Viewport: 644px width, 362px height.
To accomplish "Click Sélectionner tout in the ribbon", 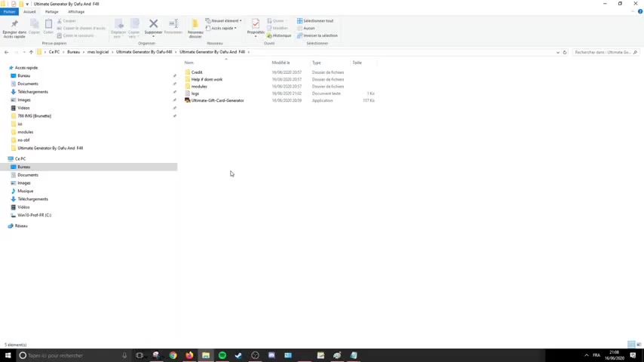I will (x=315, y=21).
